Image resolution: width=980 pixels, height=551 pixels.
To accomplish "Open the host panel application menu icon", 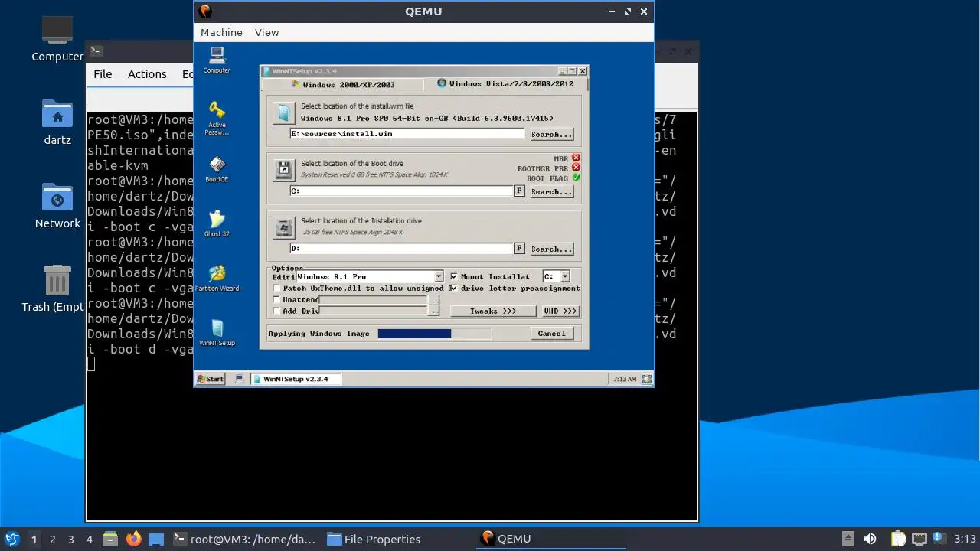I will pyautogui.click(x=11, y=539).
